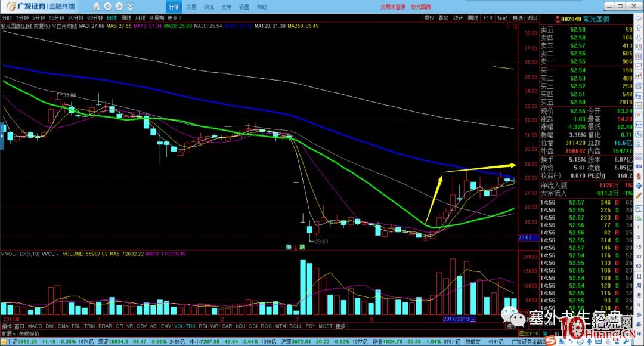Select the 15分钟 chart period

point(57,18)
